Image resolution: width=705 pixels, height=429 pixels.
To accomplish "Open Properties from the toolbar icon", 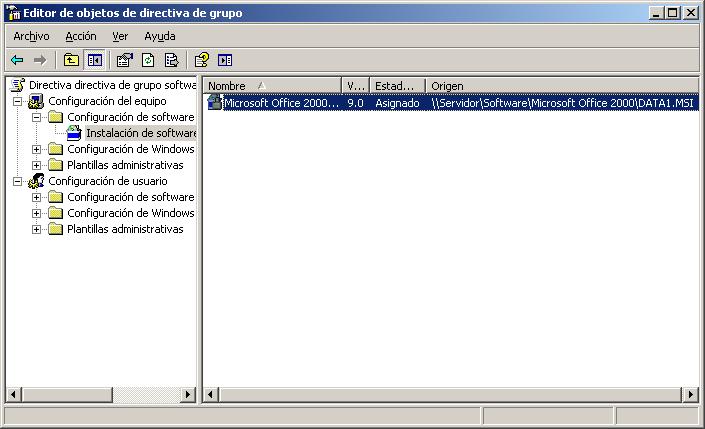I will [x=124, y=60].
